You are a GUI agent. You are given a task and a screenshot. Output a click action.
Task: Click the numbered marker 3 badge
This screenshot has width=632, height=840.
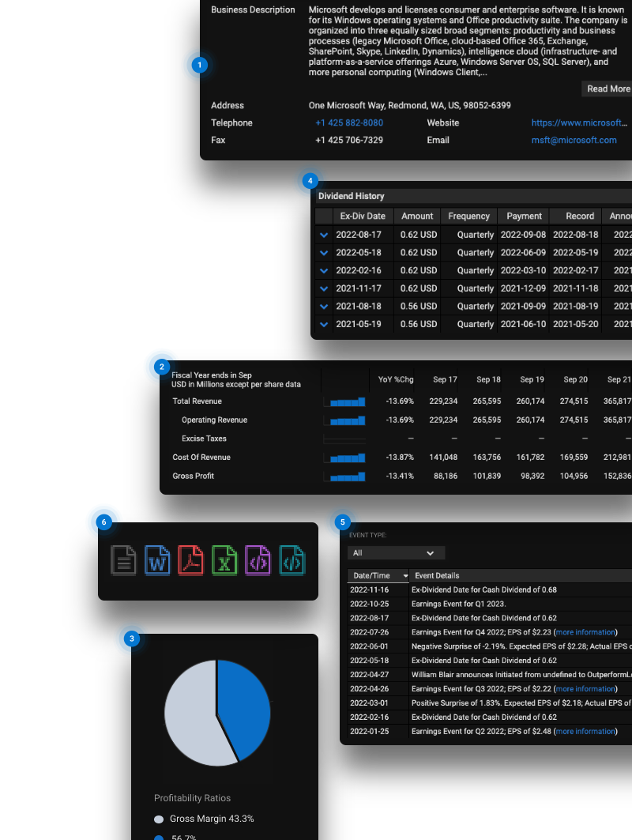pos(132,638)
